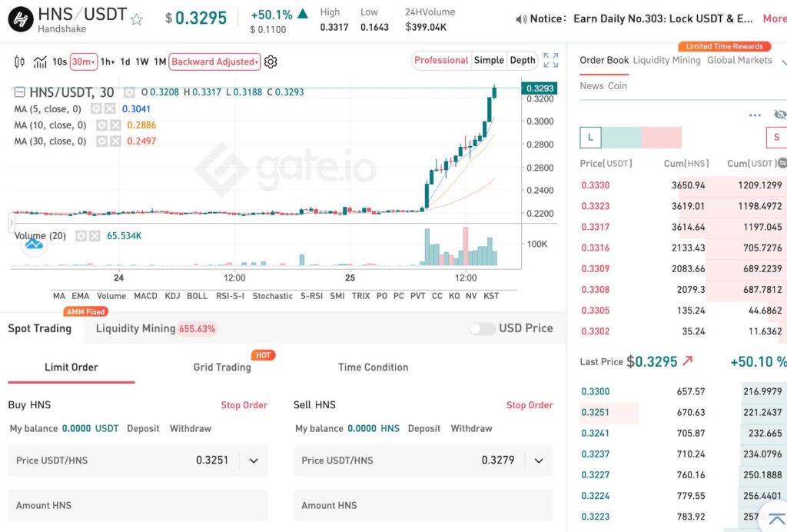The height and width of the screenshot is (532, 787).
Task: Select the Limit Order tab
Action: [71, 367]
